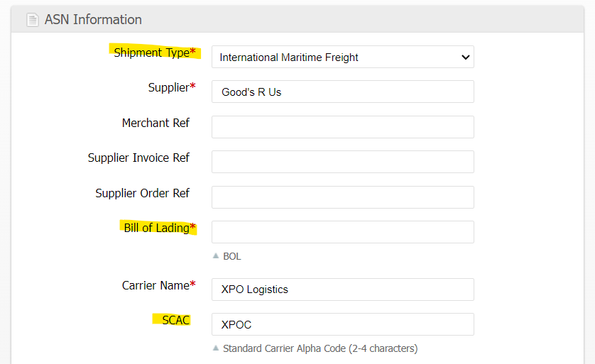This screenshot has height=364, width=595.
Task: Click the triangle icon beside Standard Carrier Alpha Code
Action: point(216,348)
